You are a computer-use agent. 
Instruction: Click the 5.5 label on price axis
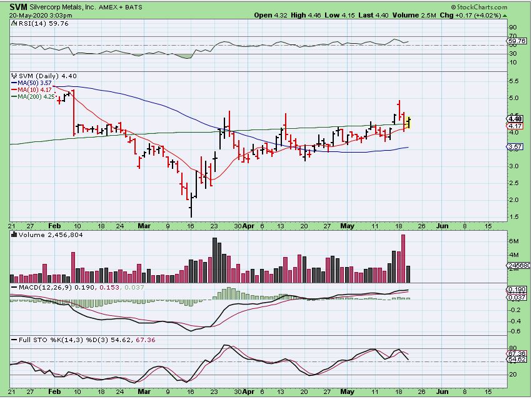[x=514, y=81]
